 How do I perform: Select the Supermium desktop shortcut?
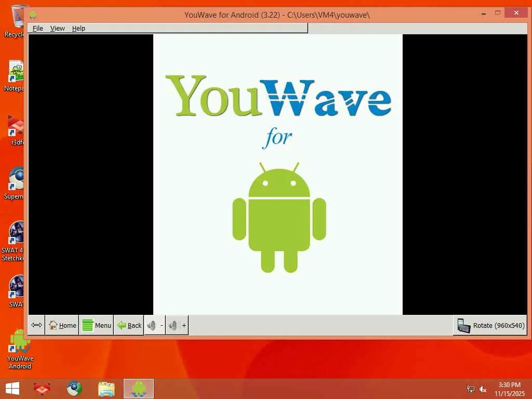click(14, 183)
